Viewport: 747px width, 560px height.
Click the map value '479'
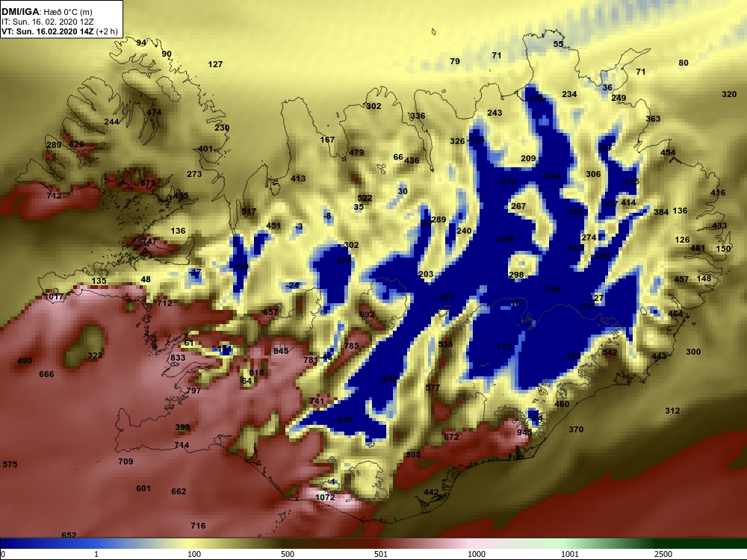(x=356, y=153)
